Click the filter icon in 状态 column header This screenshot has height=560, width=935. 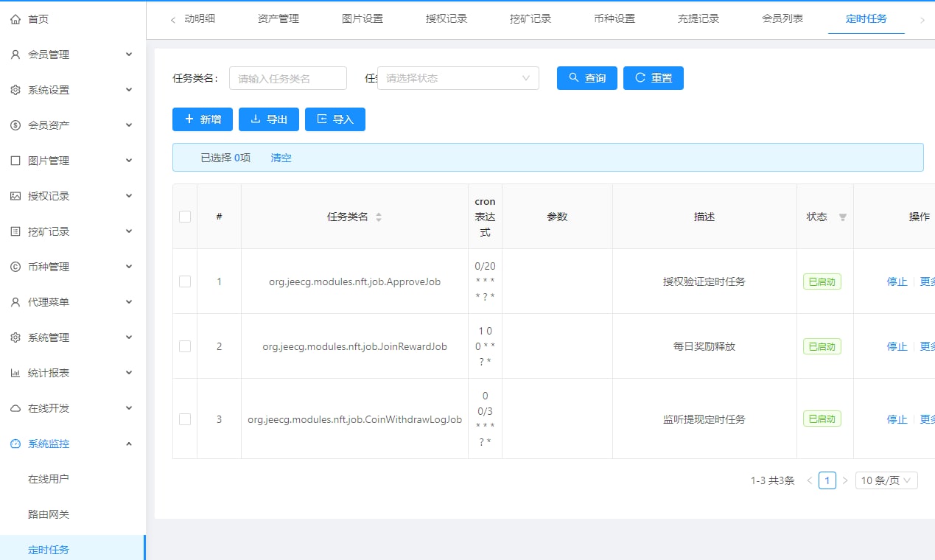pos(843,217)
